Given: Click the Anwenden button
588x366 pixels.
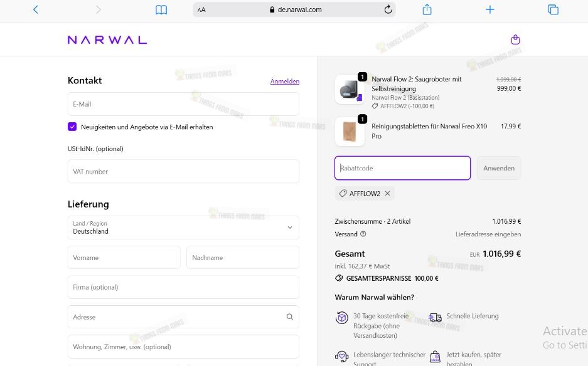Looking at the screenshot, I should [x=499, y=168].
